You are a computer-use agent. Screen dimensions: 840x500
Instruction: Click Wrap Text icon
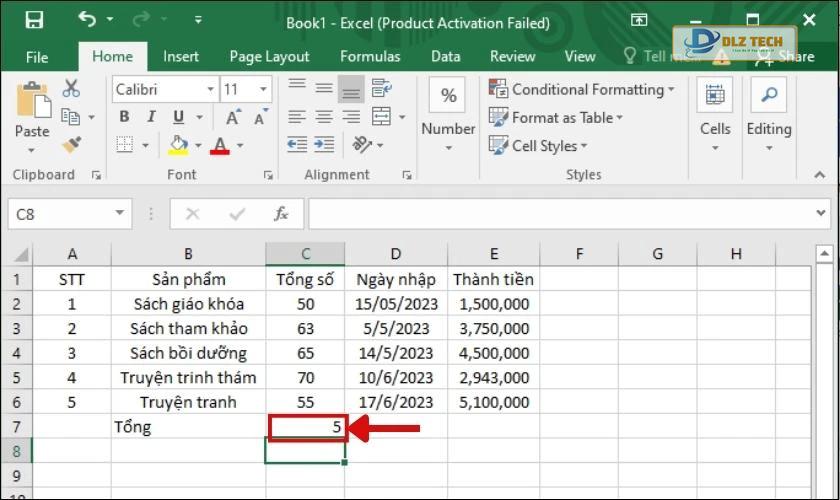point(381,88)
